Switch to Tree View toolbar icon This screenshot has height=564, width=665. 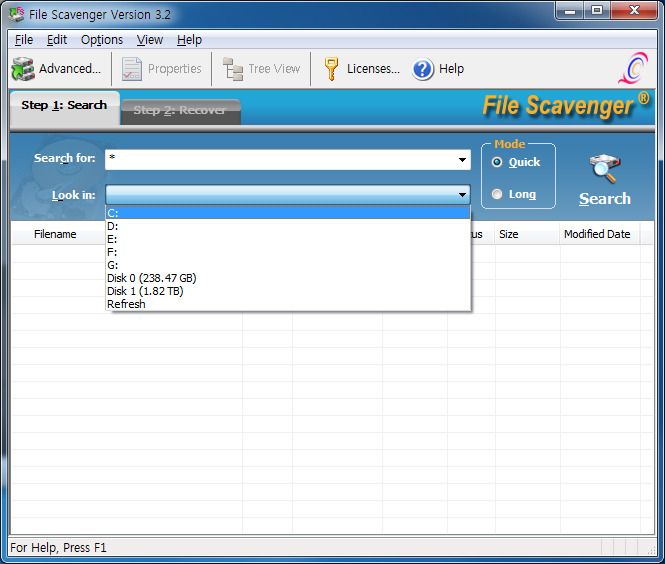pyautogui.click(x=233, y=69)
